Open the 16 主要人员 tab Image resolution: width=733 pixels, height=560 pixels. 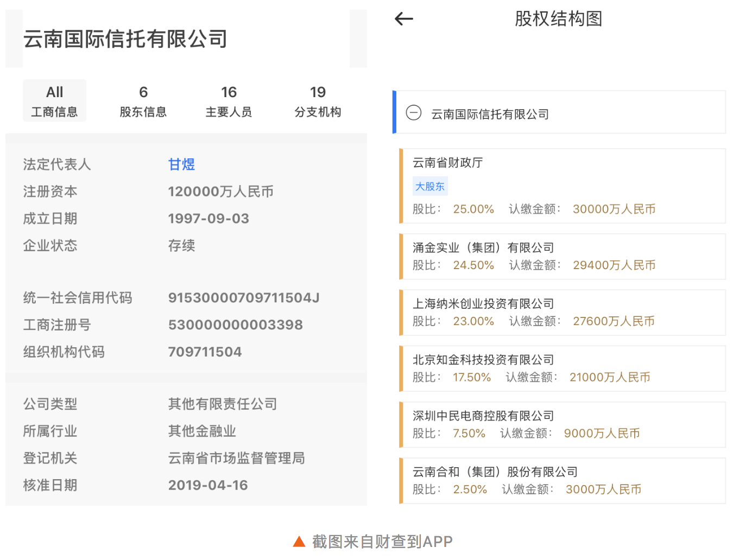tap(229, 101)
